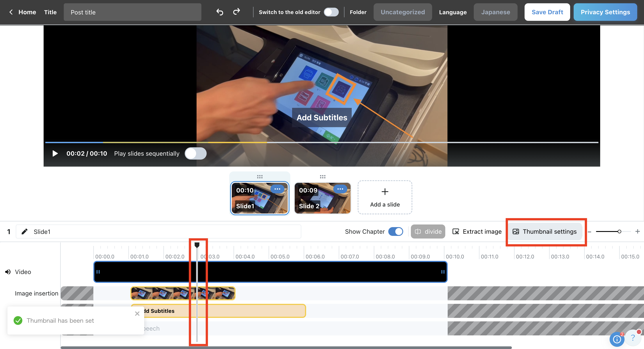Click the Add a slide tile
644x349 pixels.
[x=385, y=197]
